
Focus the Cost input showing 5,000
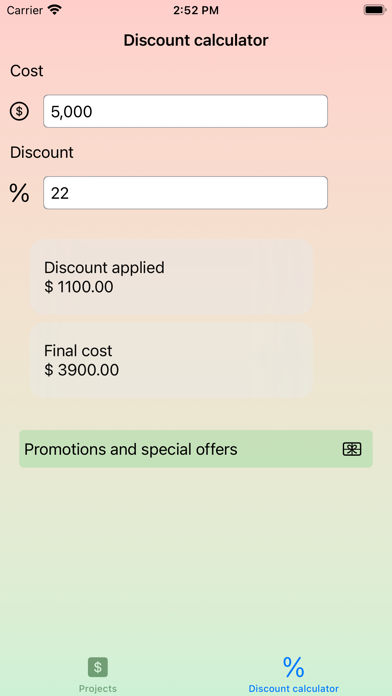(186, 111)
